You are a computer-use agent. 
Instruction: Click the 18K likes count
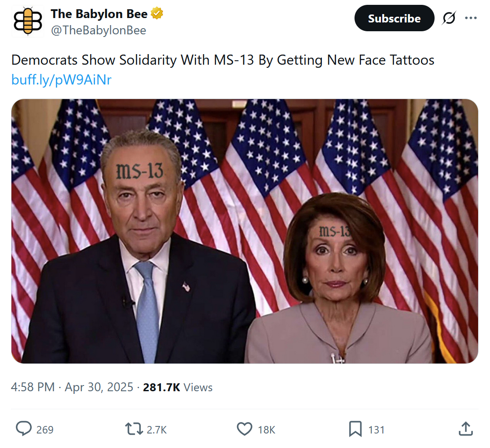267,430
